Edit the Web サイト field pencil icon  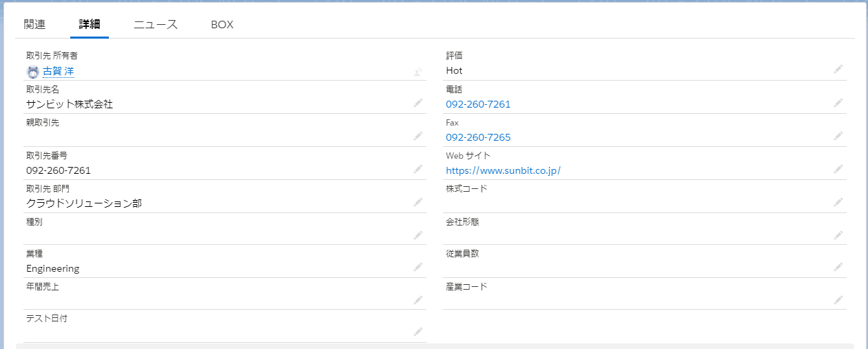click(x=838, y=169)
